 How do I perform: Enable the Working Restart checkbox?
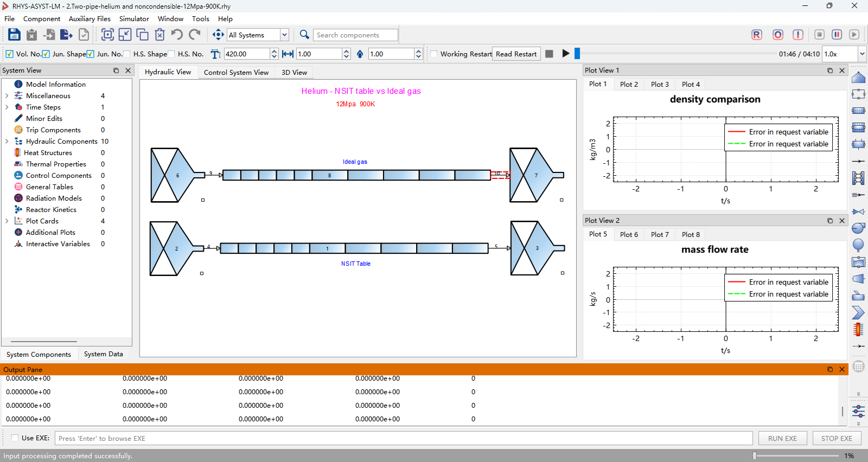[433, 54]
